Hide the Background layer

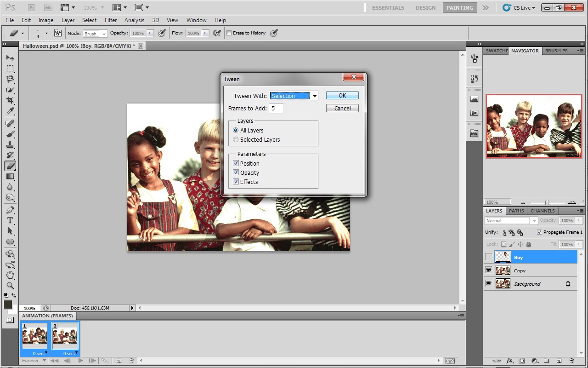click(x=488, y=284)
